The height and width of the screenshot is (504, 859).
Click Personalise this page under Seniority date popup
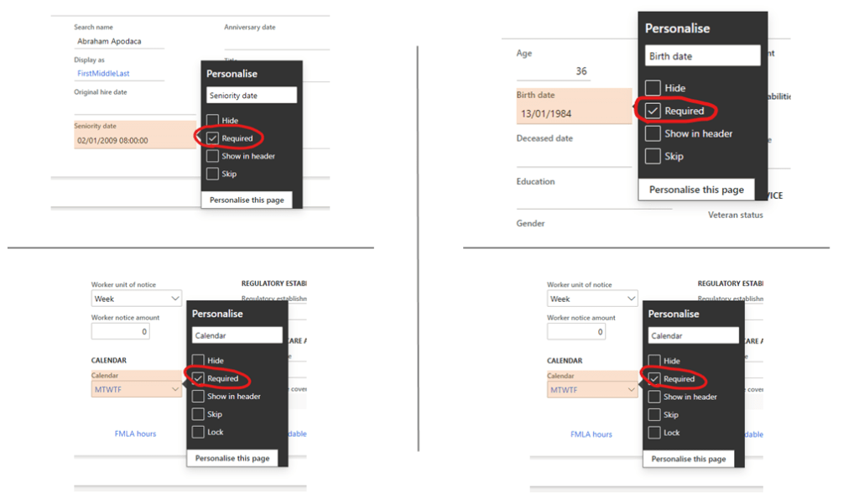247,200
